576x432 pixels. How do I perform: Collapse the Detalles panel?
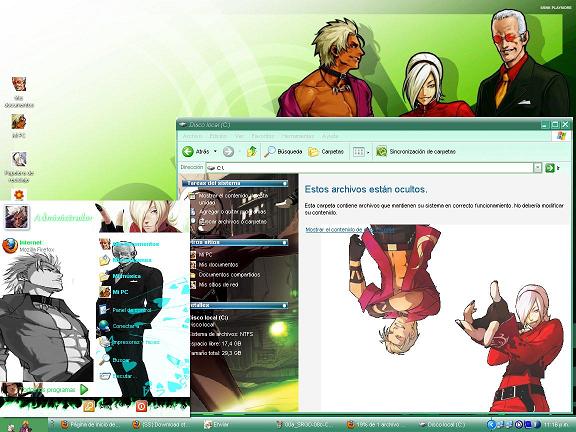coord(284,305)
